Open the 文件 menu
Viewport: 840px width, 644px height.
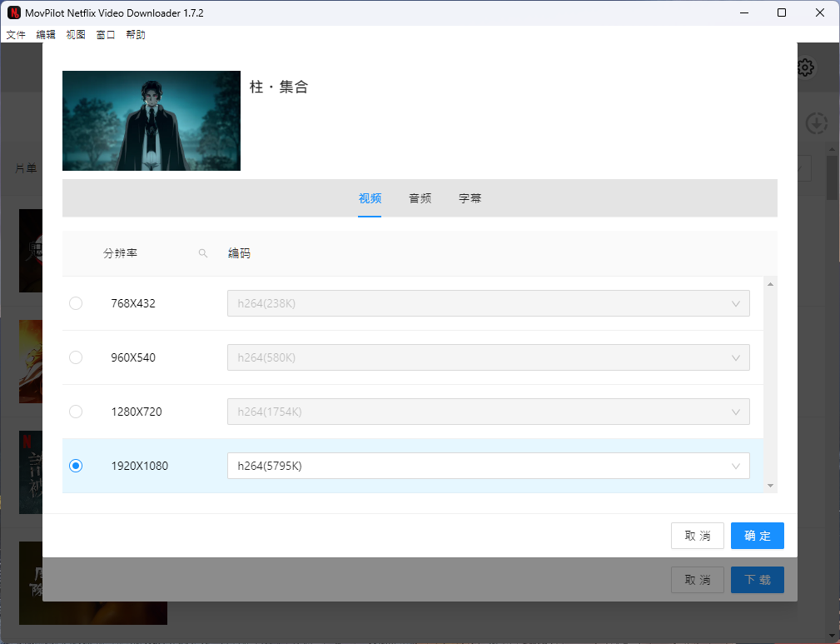click(x=16, y=35)
